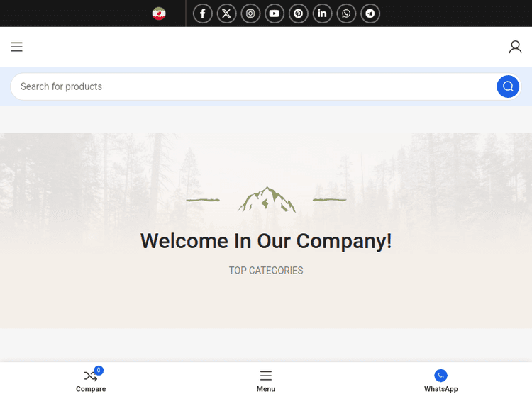The width and height of the screenshot is (532, 399).
Task: Open the Telegram social link
Action: (370, 13)
